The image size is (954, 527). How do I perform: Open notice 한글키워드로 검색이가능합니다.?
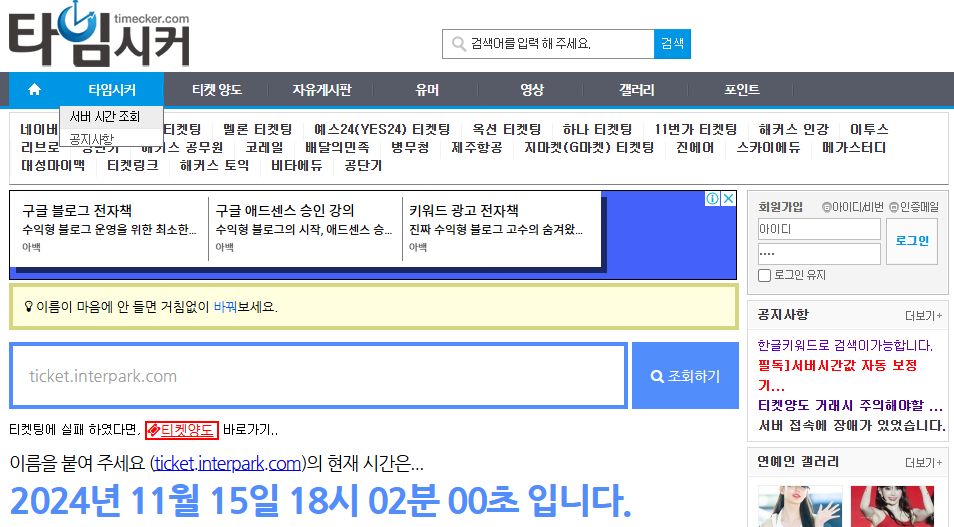(845, 346)
